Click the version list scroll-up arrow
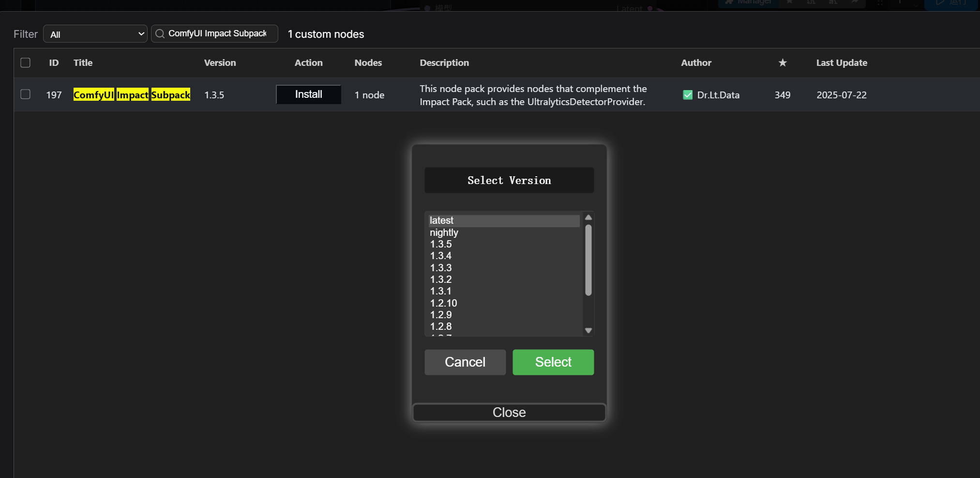This screenshot has width=980, height=478. 588,217
